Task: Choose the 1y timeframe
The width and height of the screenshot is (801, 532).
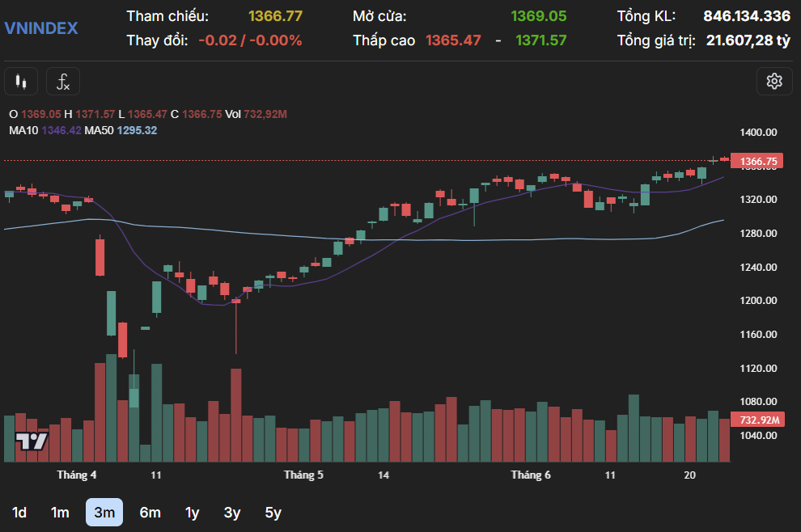Action: (x=192, y=513)
